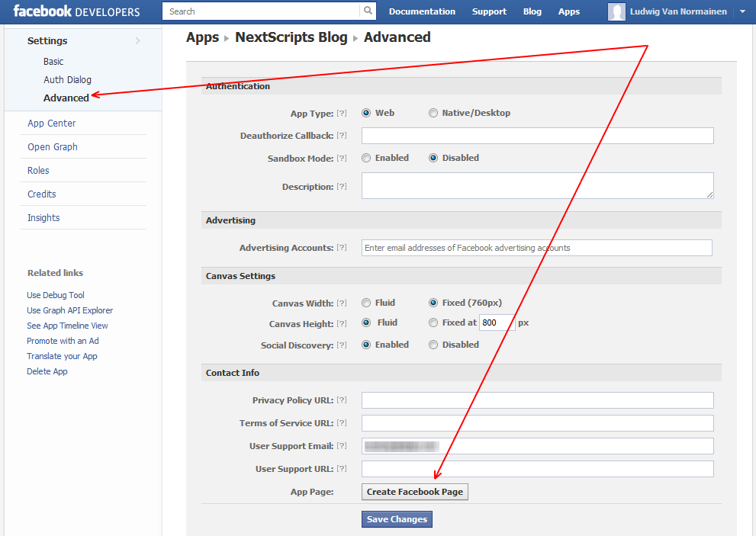Open the App Center section

point(52,124)
